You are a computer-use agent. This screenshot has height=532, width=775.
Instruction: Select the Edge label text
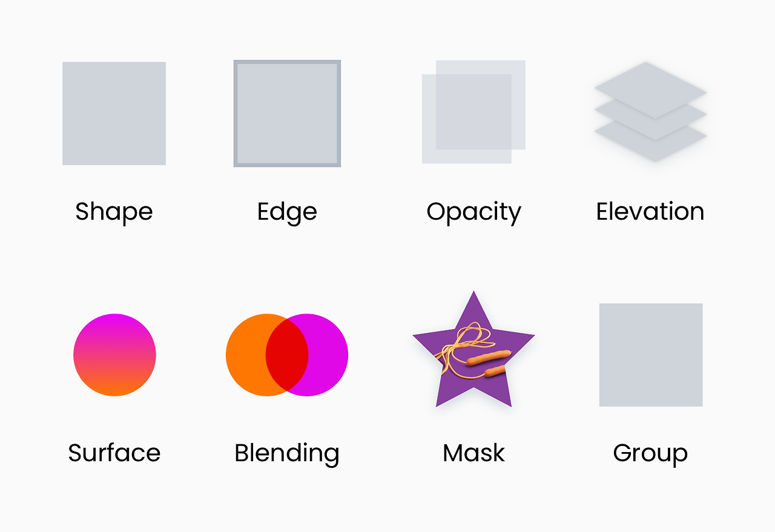coord(286,211)
